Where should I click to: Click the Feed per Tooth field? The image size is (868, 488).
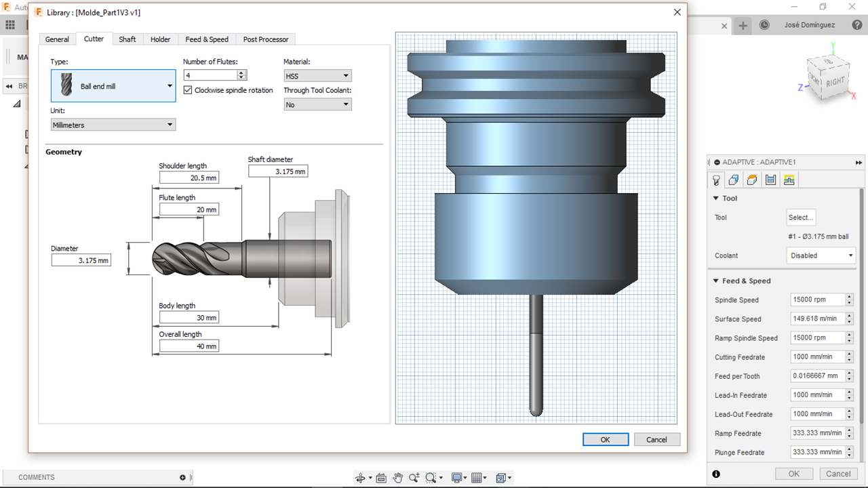[x=818, y=375]
